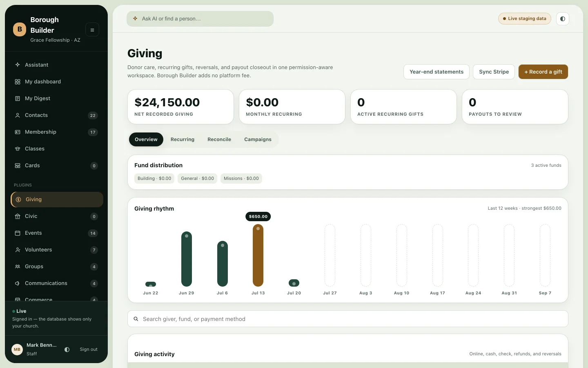Click the Communications megaphone icon
This screenshot has height=368, width=588.
pyautogui.click(x=18, y=283)
